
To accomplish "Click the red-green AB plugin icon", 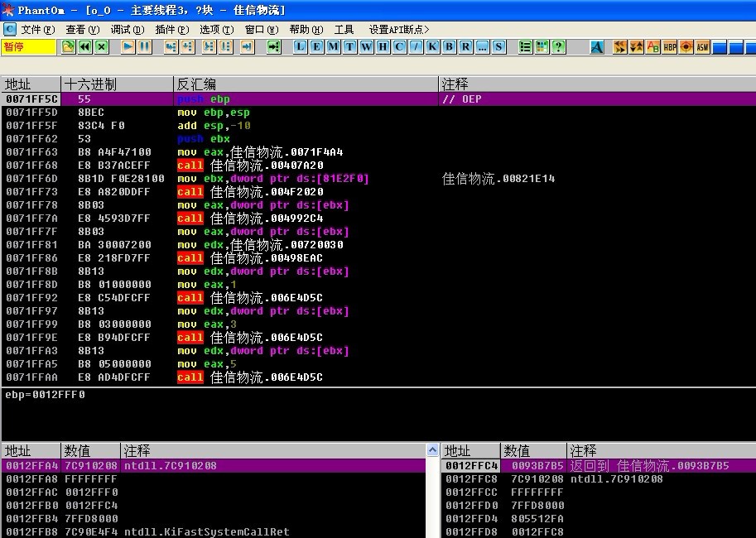I will (x=652, y=46).
